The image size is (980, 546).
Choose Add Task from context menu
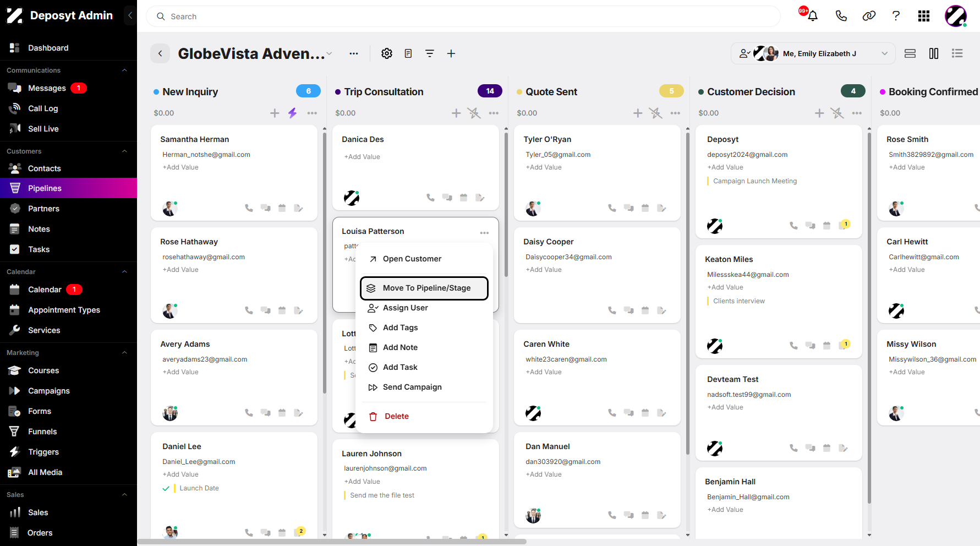click(424, 367)
